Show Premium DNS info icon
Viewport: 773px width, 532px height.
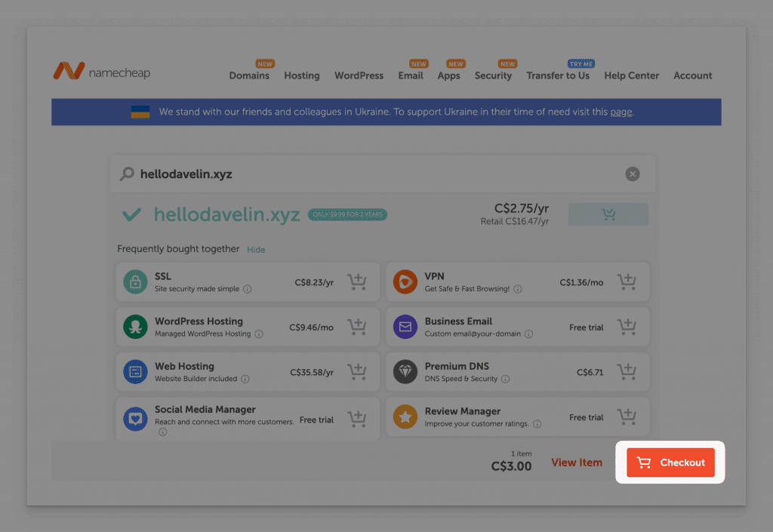[505, 379]
